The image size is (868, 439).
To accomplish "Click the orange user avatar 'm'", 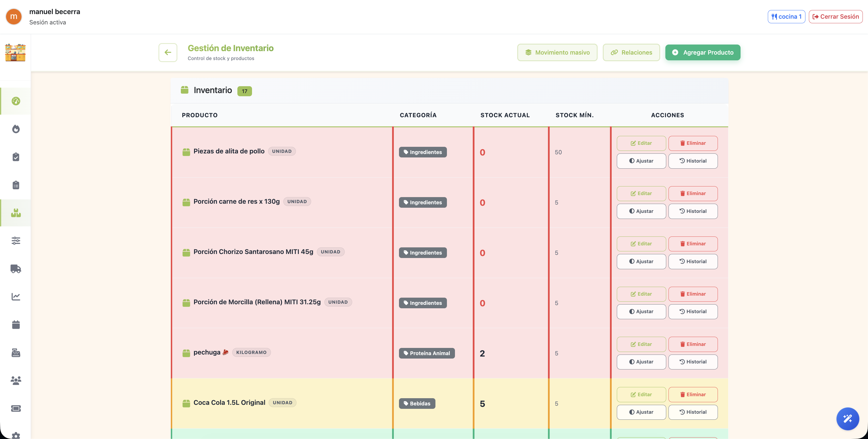I will coord(14,17).
